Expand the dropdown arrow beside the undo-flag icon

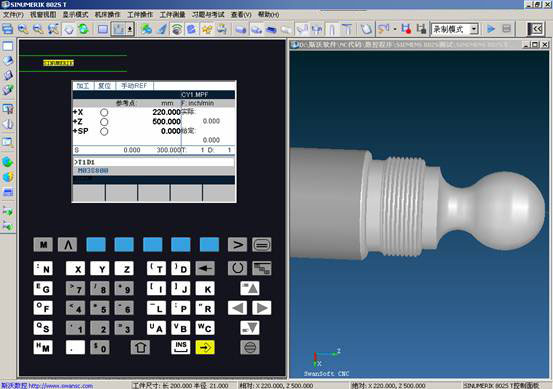click(395, 29)
